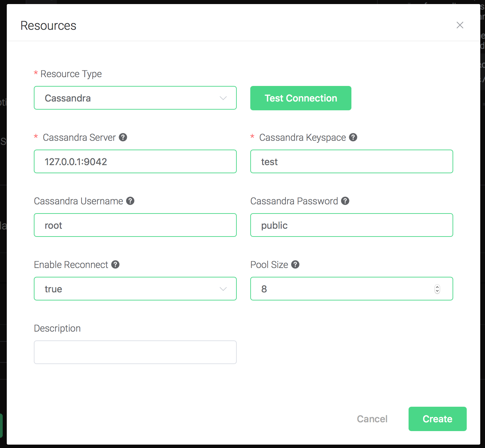Click the Cassandra Server help icon
This screenshot has height=448, width=485.
click(123, 137)
